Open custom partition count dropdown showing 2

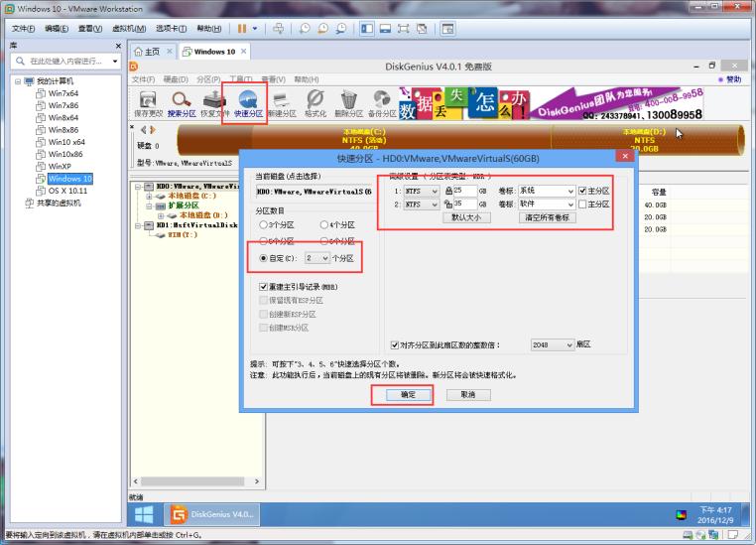click(x=317, y=258)
